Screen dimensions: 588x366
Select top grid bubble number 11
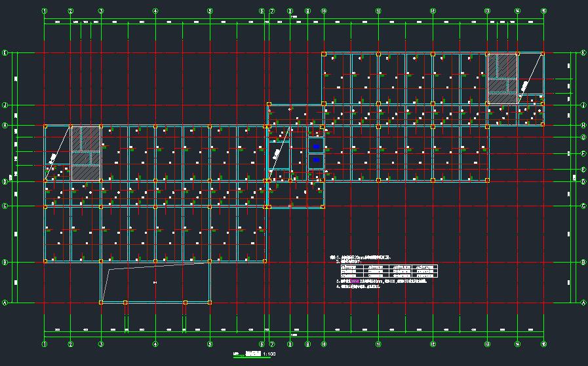378,11
